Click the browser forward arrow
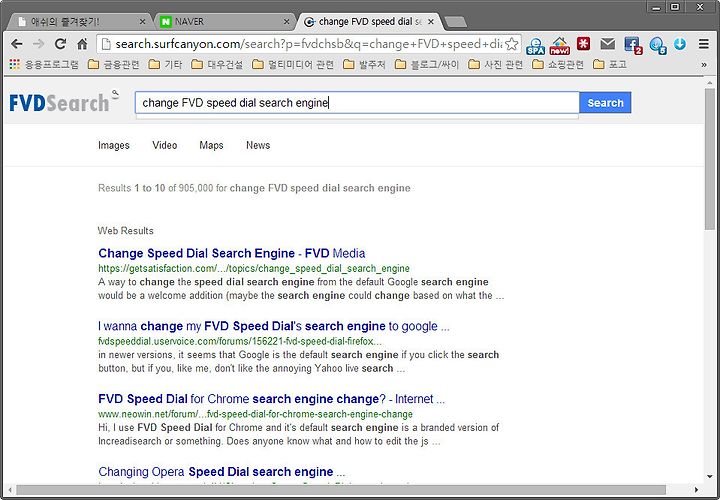 pyautogui.click(x=39, y=44)
